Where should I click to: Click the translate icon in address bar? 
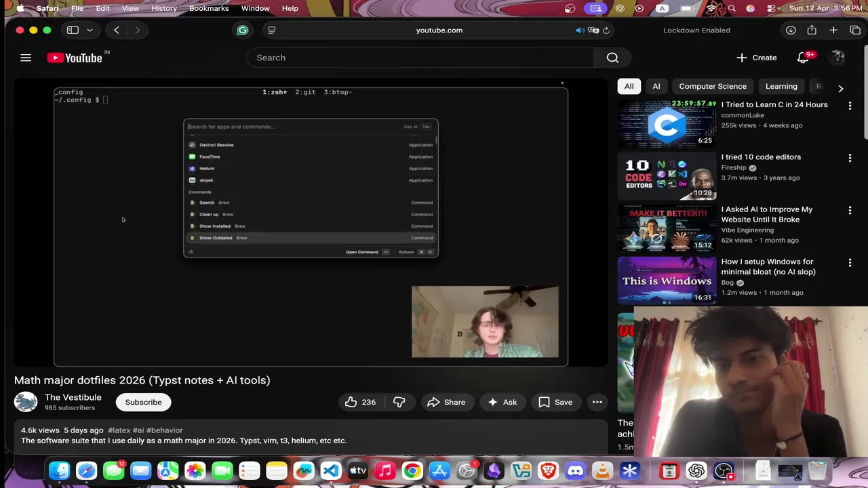593,30
